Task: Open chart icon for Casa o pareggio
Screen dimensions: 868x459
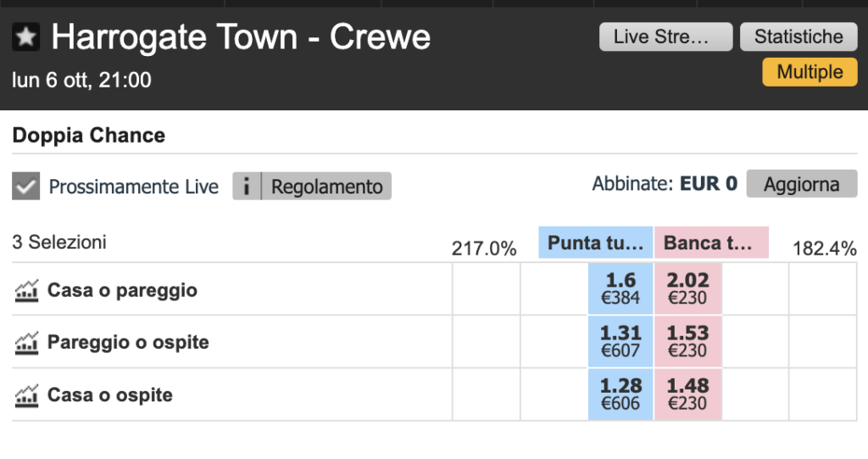Action: [x=27, y=291]
